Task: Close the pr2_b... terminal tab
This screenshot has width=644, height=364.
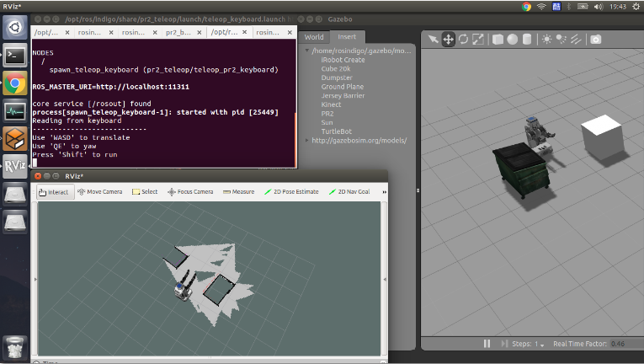Action: click(x=200, y=33)
